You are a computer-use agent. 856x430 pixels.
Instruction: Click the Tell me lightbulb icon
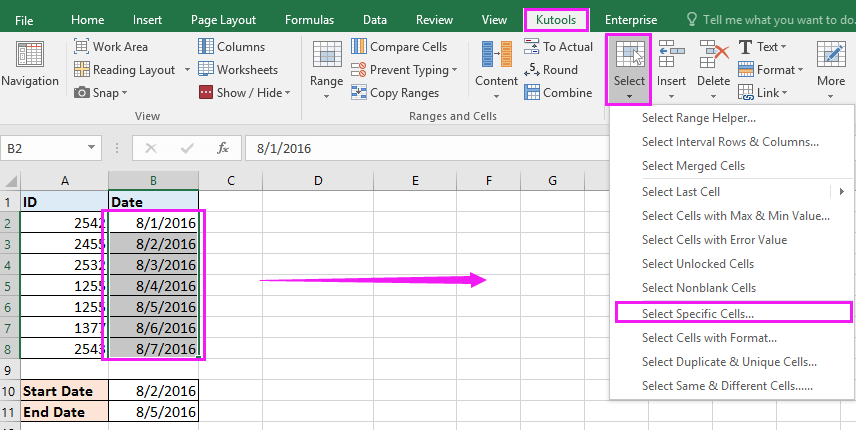click(x=692, y=20)
